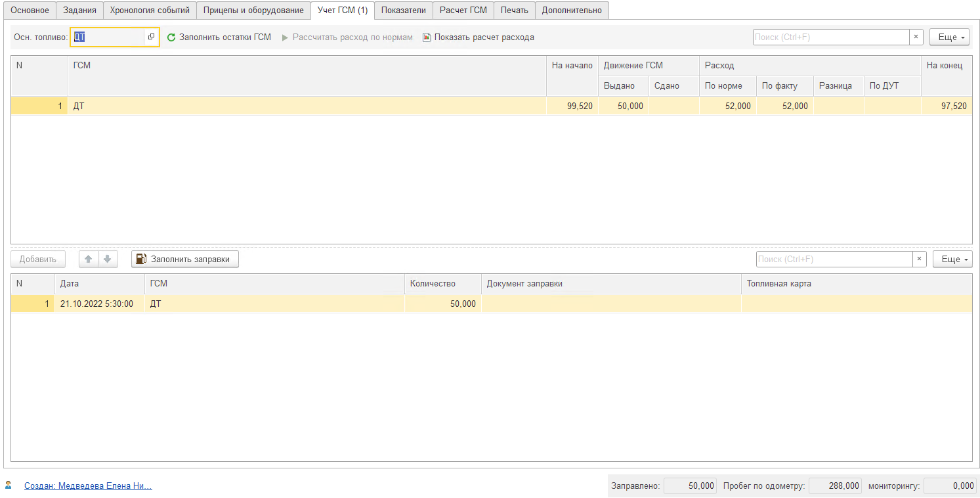Click the chart icon for Показать расчет расхода
Viewport: 980px width, 498px height.
427,37
